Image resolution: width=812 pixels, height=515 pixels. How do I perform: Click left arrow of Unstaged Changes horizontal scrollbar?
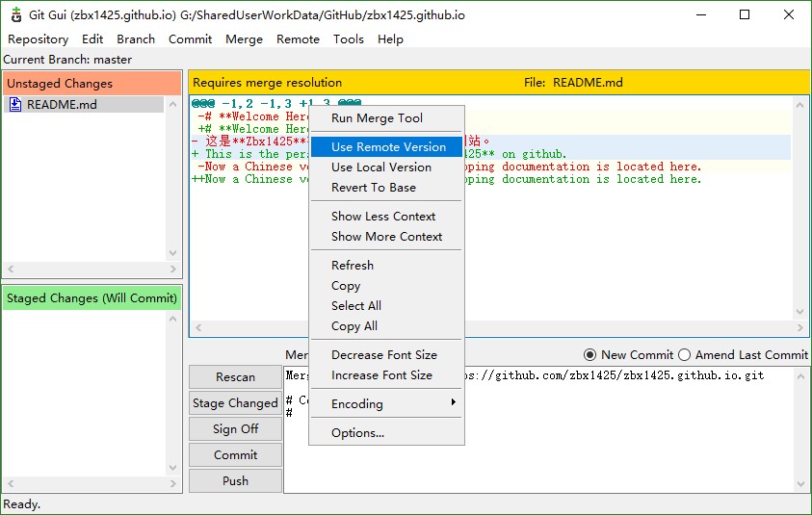[x=11, y=270]
